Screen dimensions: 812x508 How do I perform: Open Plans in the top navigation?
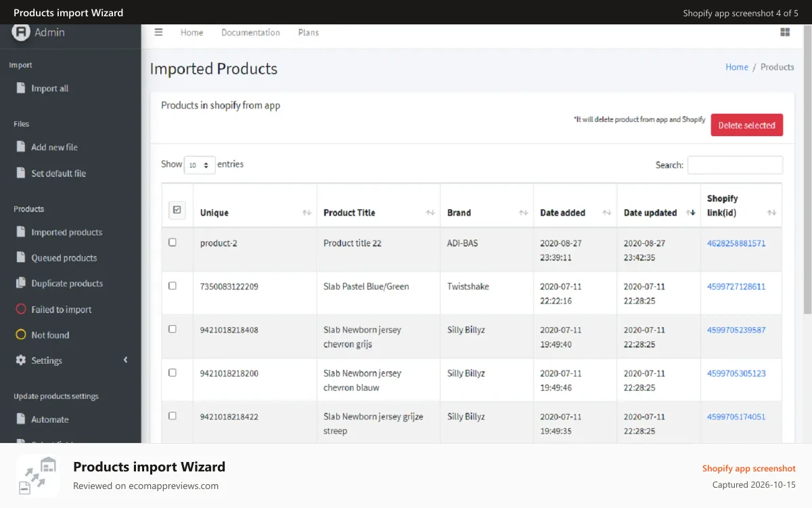click(x=309, y=33)
